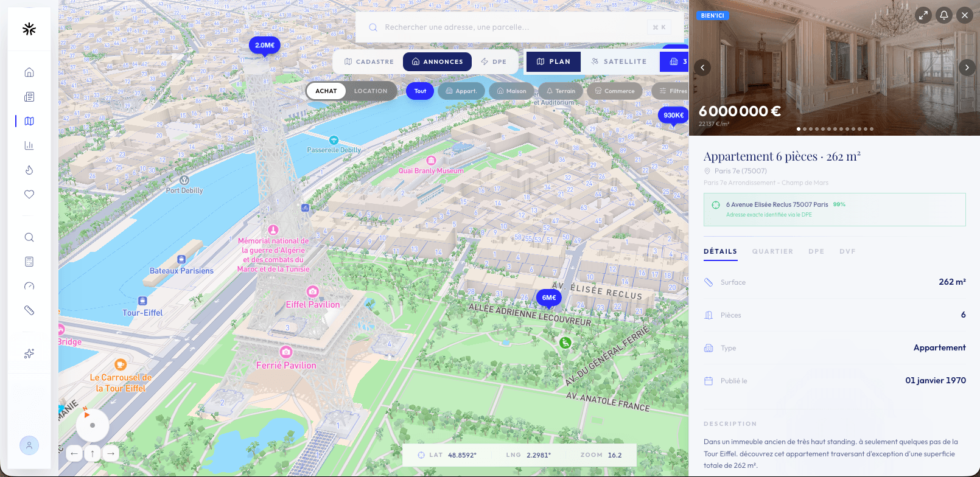Click the 2.0M€ price marker
Viewport: 980px width, 477px height.
point(265,45)
